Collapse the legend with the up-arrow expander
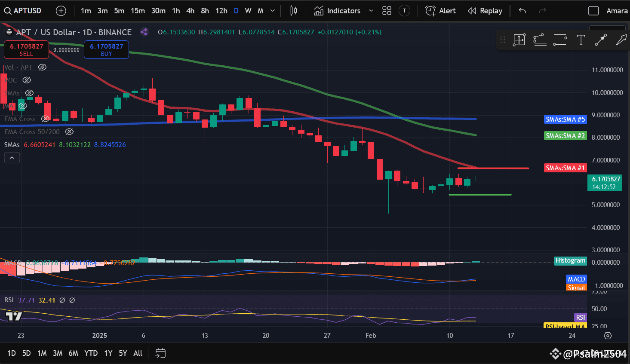This screenshot has height=364, width=630. (12, 157)
